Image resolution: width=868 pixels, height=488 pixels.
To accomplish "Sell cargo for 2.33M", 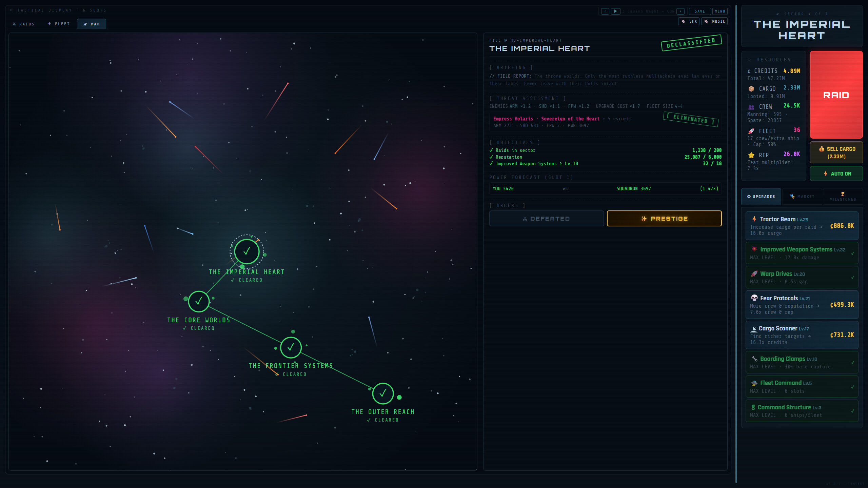I will [836, 152].
